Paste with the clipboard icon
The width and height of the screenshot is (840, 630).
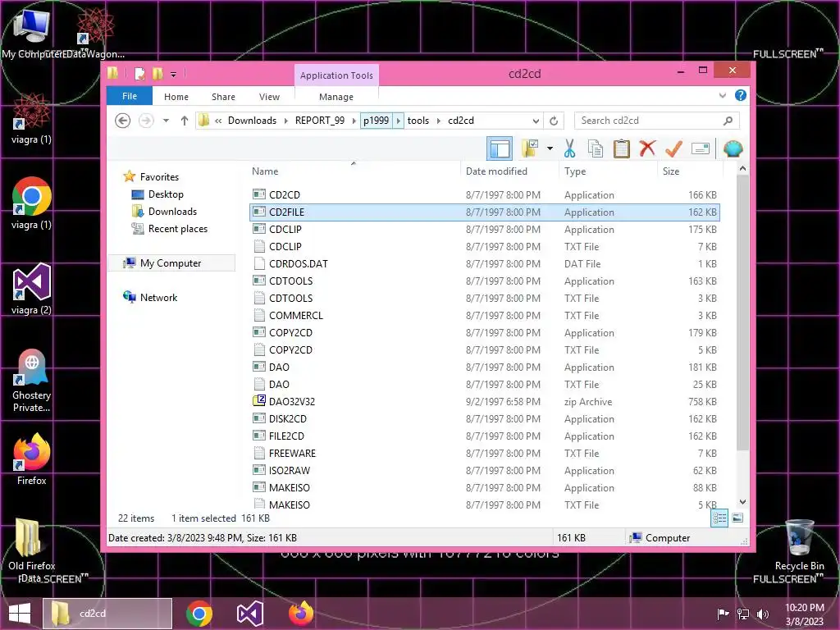pyautogui.click(x=622, y=148)
